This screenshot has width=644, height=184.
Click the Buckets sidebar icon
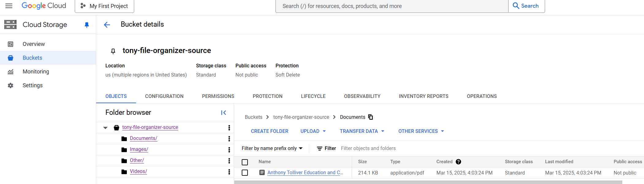10,58
